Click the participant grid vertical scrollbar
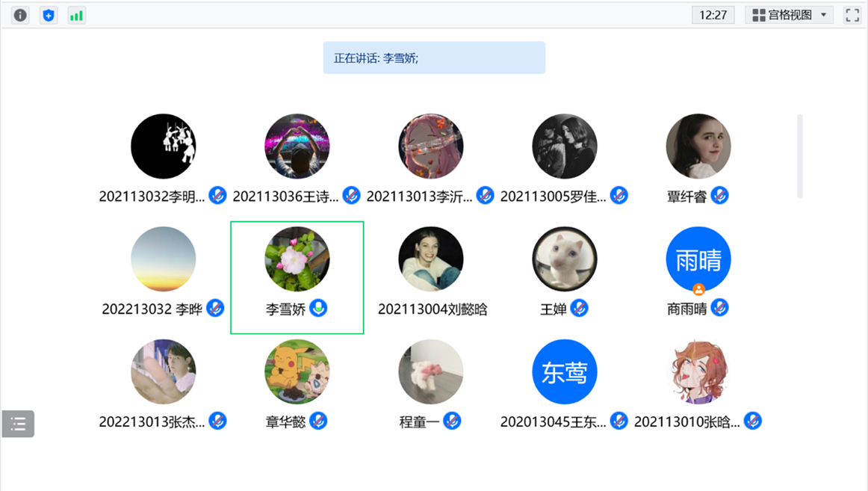Image resolution: width=868 pixels, height=491 pixels. [800, 156]
